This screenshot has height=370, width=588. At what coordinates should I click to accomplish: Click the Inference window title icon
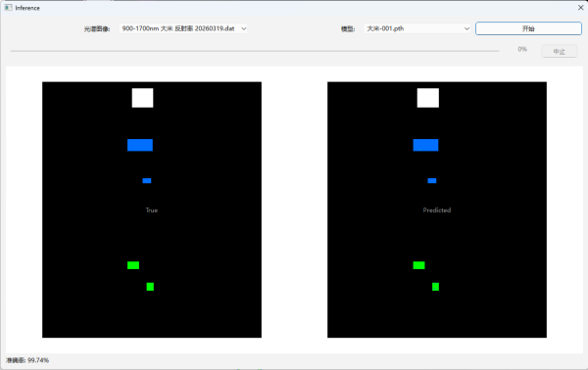click(8, 8)
